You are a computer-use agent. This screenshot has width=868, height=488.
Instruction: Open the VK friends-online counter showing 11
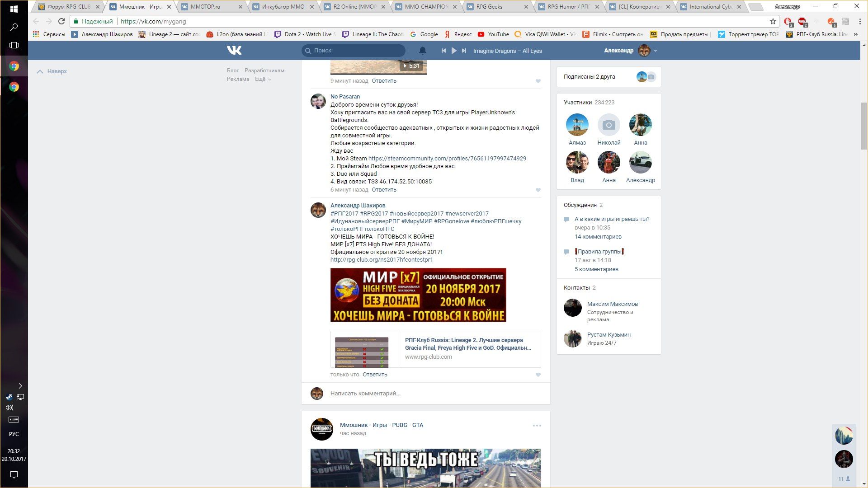click(844, 479)
